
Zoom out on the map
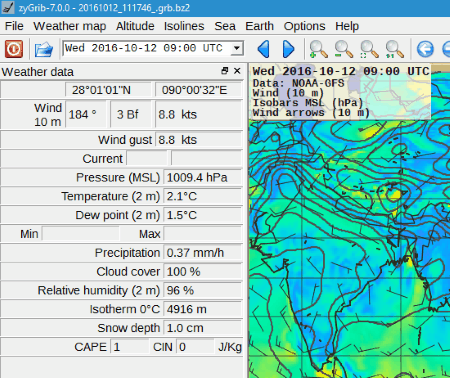click(x=343, y=49)
